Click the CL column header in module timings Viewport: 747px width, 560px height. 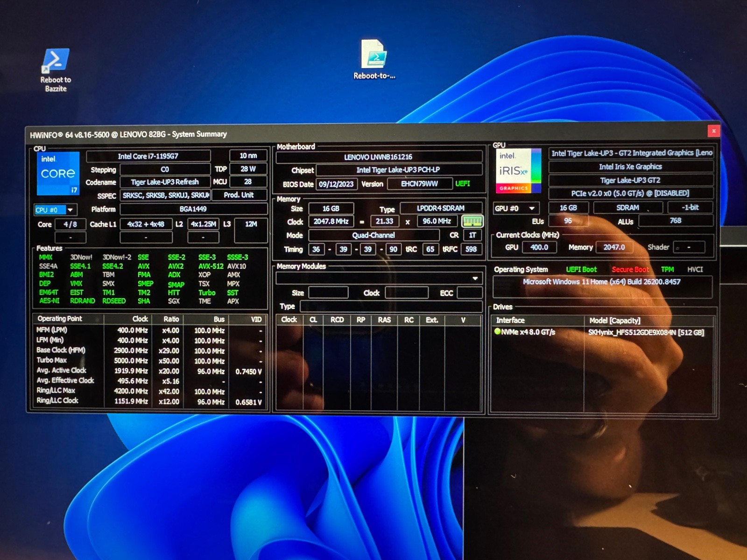[313, 320]
